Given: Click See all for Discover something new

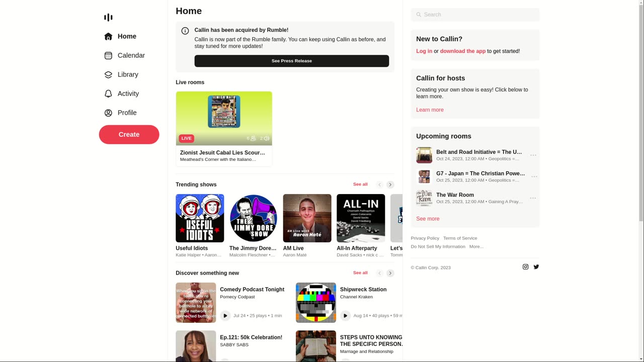Looking at the screenshot, I should click(360, 273).
